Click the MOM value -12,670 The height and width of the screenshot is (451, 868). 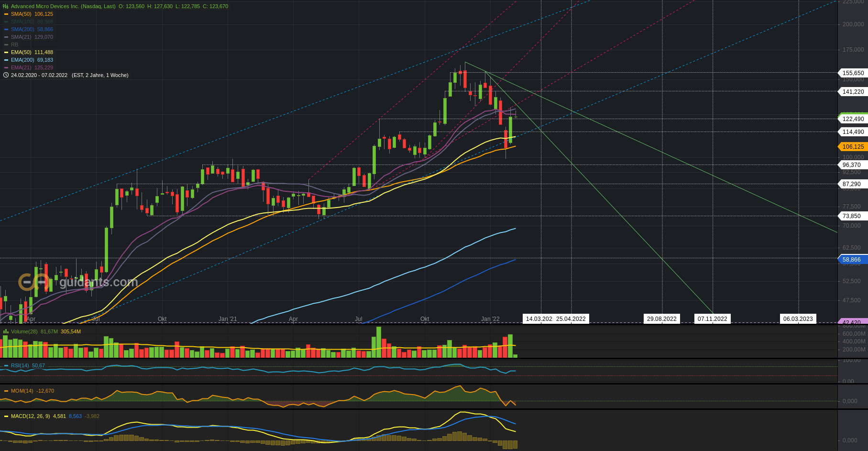tap(45, 391)
